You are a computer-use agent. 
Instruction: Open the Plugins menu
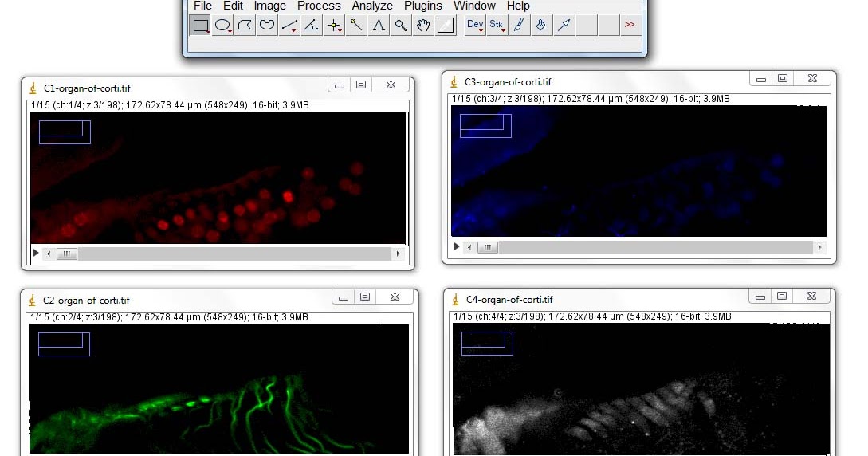(423, 6)
